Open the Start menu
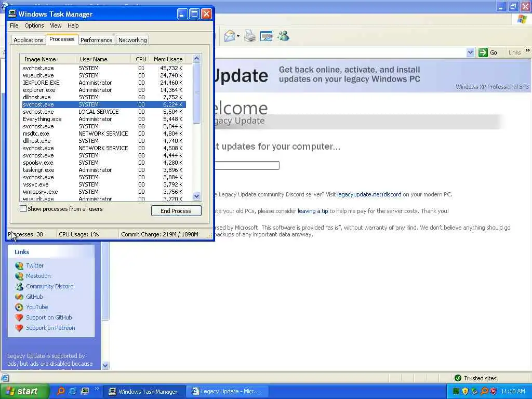This screenshot has height=399, width=532. pyautogui.click(x=24, y=391)
